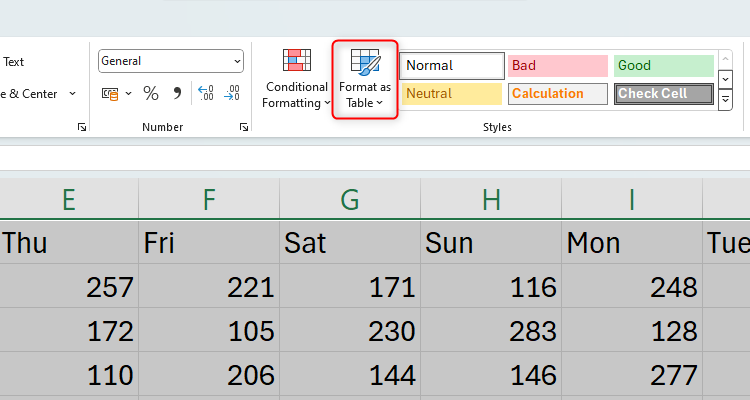The width and height of the screenshot is (750, 400).
Task: Select cell containing 277
Action: click(x=631, y=374)
